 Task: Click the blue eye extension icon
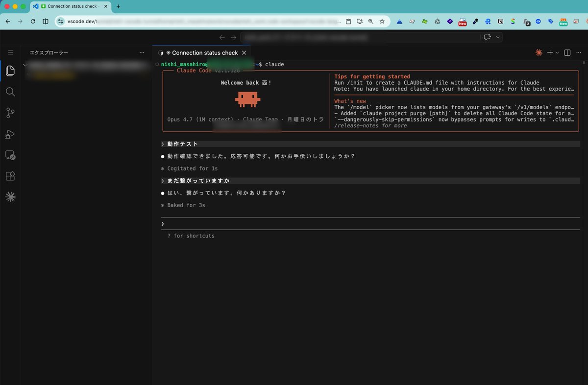(x=539, y=22)
